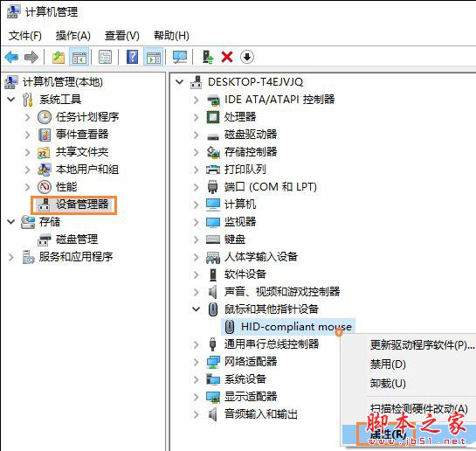Select the 存储控制器 category
The width and height of the screenshot is (476, 451).
(x=251, y=152)
